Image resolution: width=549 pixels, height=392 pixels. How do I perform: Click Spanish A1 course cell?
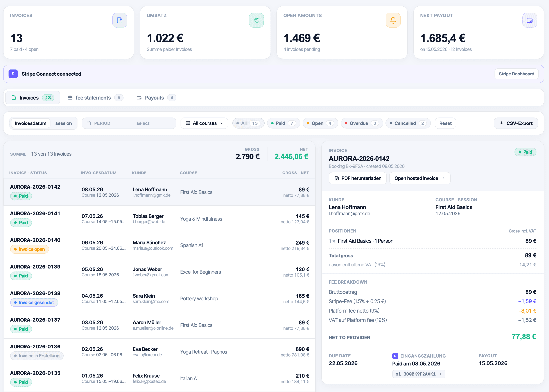192,245
